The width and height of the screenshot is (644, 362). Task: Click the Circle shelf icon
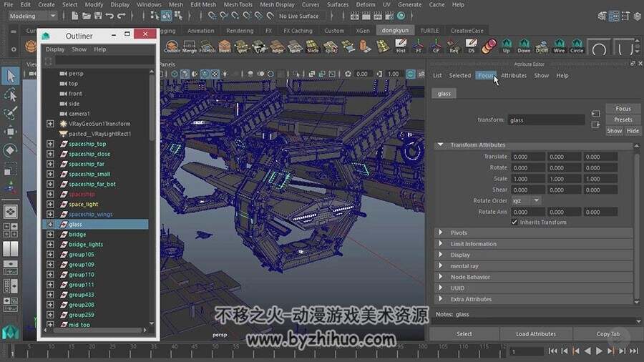pyautogui.click(x=577, y=46)
